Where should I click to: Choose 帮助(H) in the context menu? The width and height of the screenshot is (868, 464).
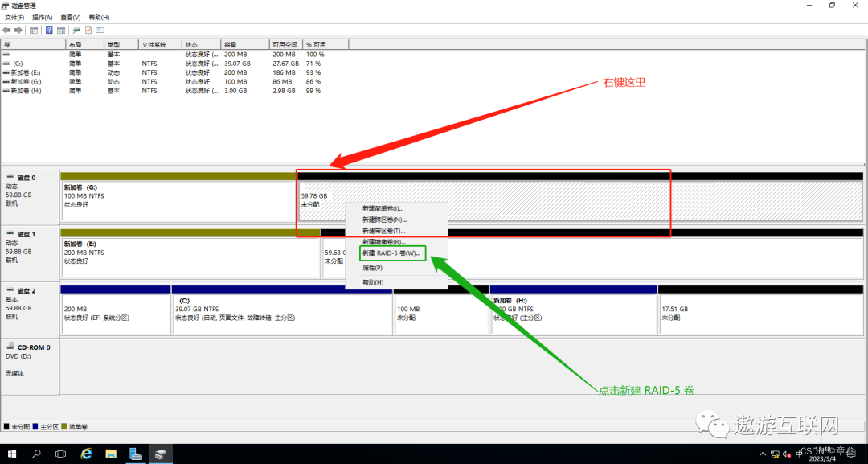(x=396, y=282)
